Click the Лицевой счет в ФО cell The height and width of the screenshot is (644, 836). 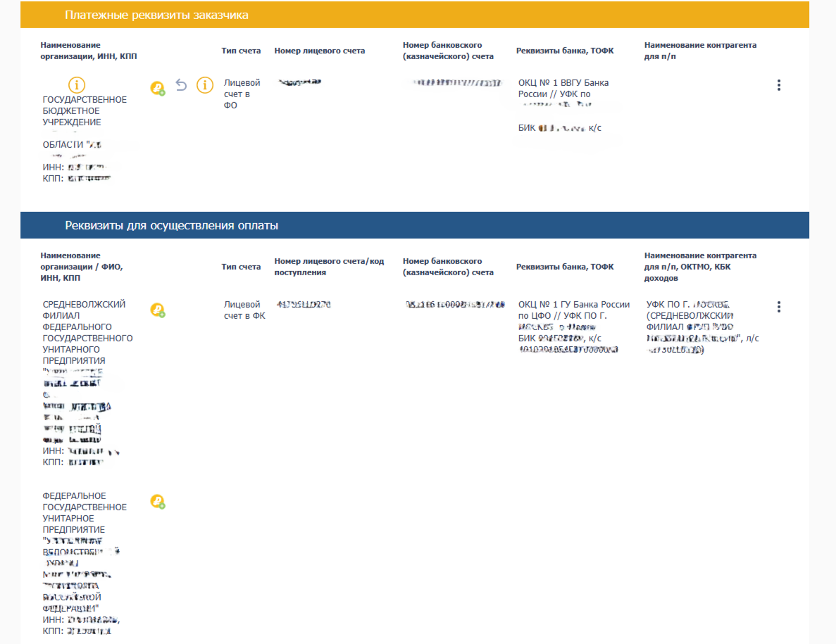click(242, 94)
